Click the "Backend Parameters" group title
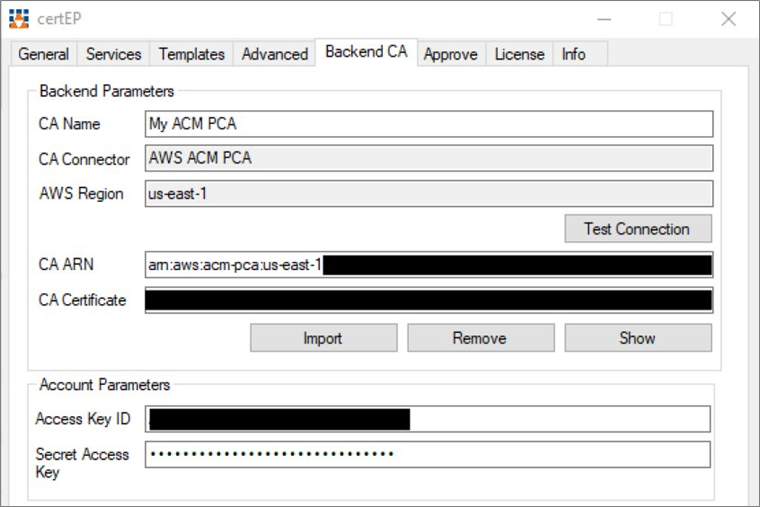 click(x=107, y=91)
